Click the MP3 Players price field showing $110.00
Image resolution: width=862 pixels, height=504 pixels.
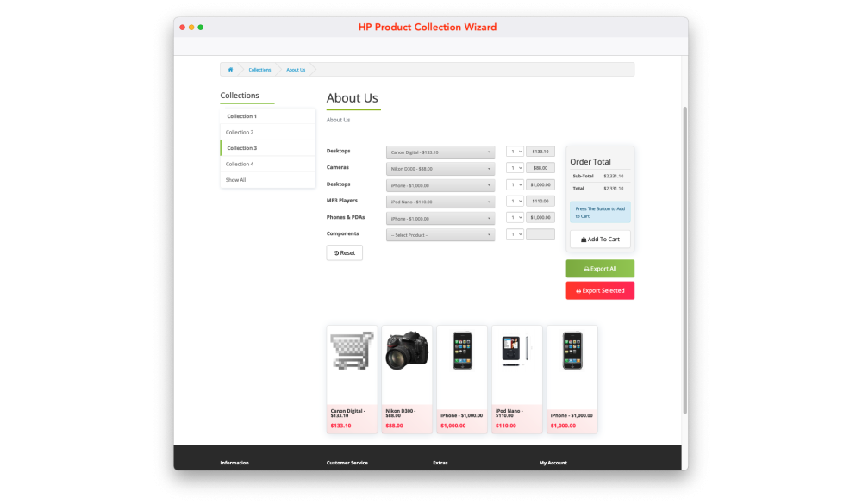pyautogui.click(x=540, y=202)
